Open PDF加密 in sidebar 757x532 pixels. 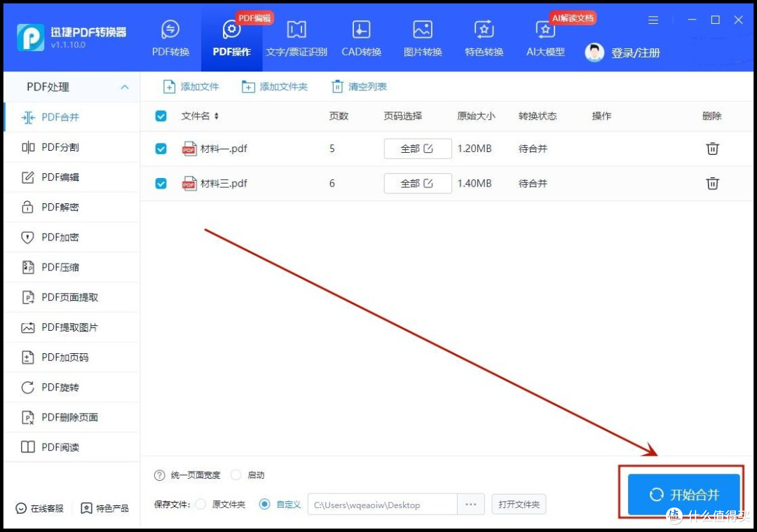coord(71,237)
